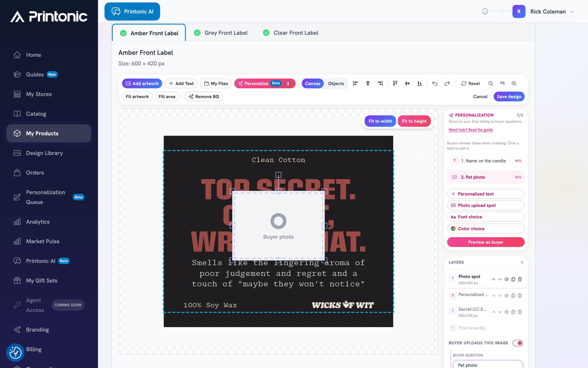Switch to Grey Front Label tab

point(221,33)
